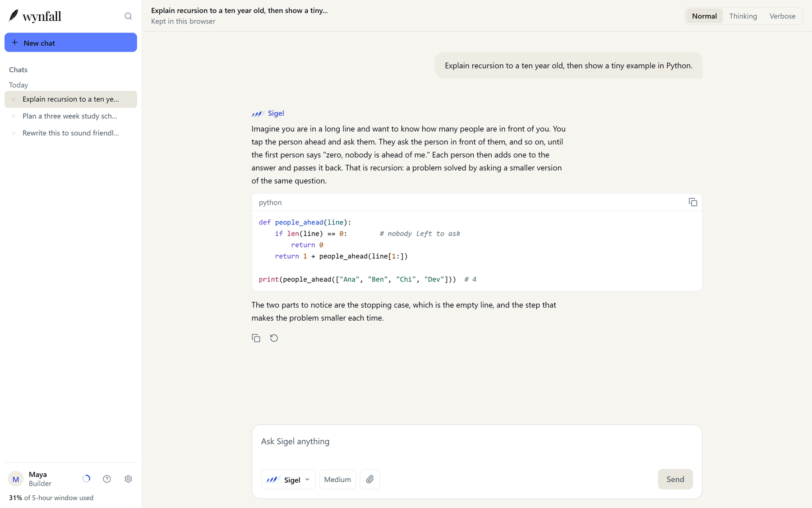Screen dimensions: 812x508
Task: Click the 'Sigel' name above the response
Action: 276,113
